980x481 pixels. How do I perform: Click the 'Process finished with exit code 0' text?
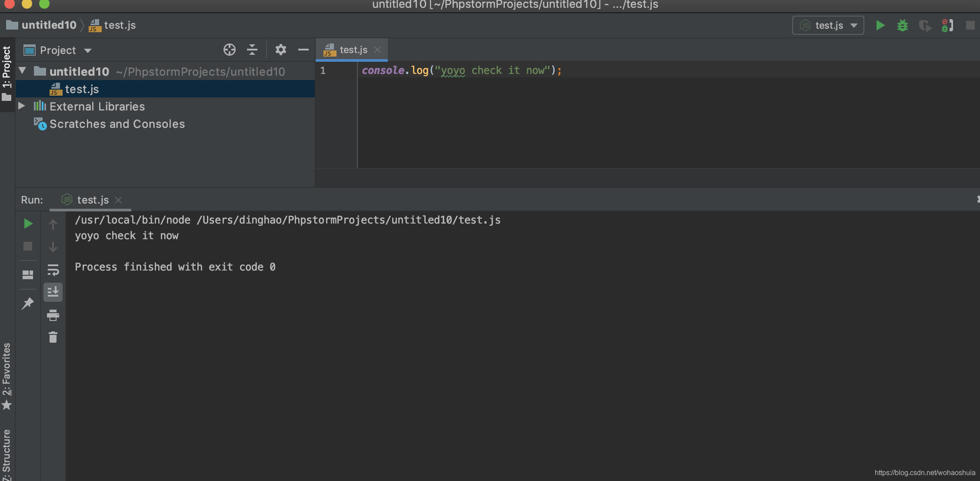pos(175,267)
